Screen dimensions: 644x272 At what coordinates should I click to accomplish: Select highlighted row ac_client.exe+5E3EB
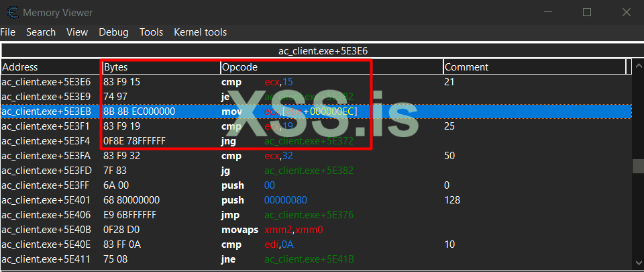pos(316,111)
